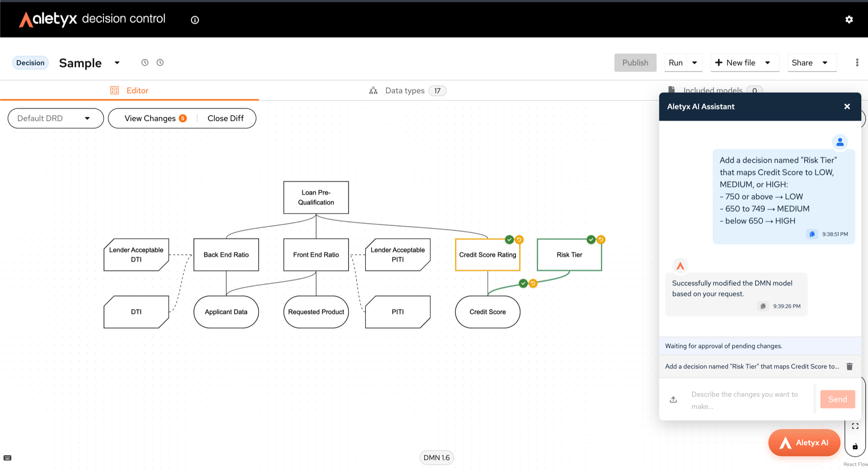
Task: Select the Credit Score Rating node
Action: coord(487,255)
